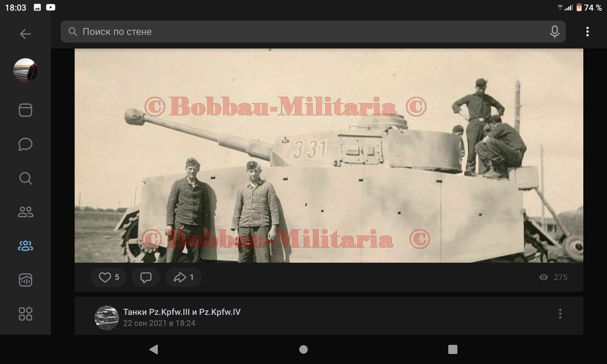
Task: Like the tank photo post
Action: (109, 277)
